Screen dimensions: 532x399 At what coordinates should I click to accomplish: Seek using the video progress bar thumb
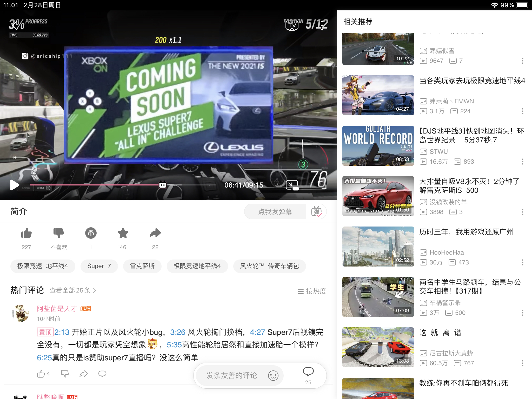[163, 185]
